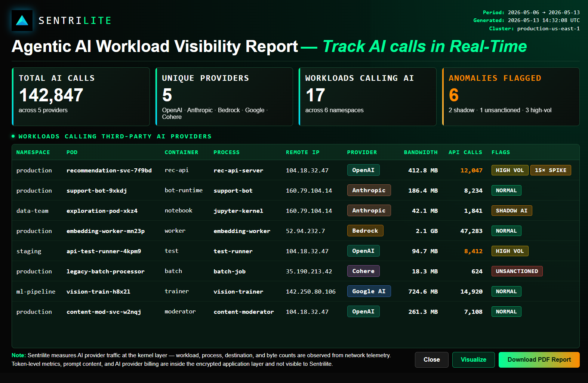Click API calls value 12,047

click(471, 171)
